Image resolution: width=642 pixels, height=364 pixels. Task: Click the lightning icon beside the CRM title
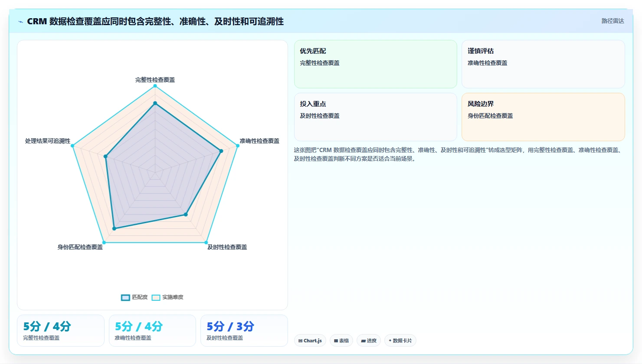click(20, 22)
